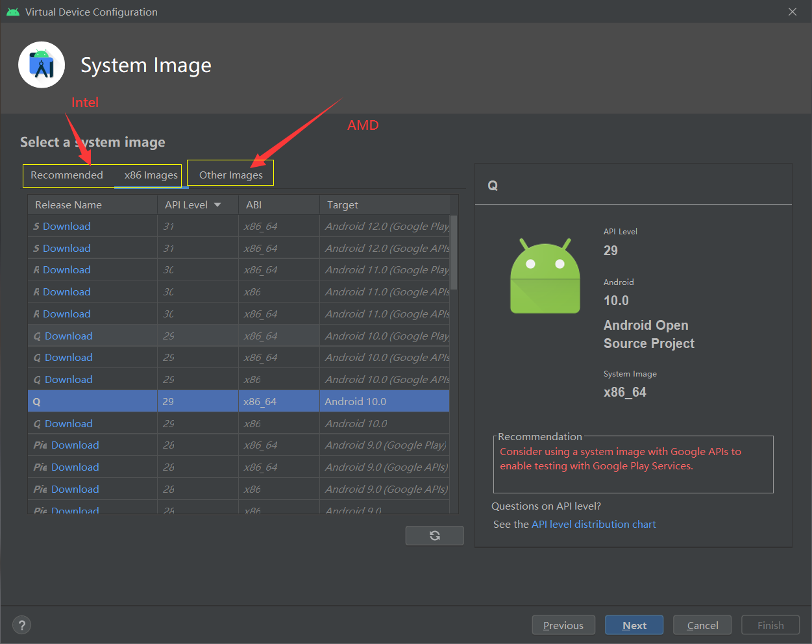
Task: Click the Android icon in title bar
Action: coord(12,12)
